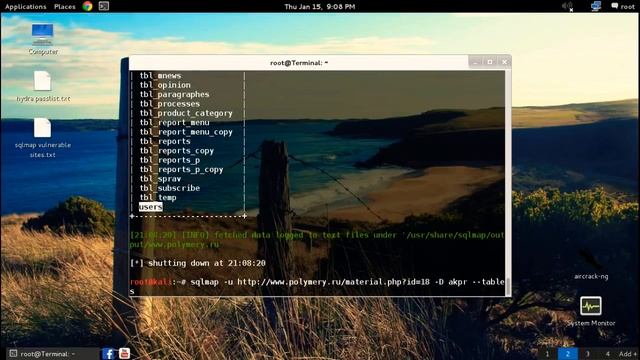This screenshot has width=640, height=360.
Task: Select the hydra passlist.txt file icon
Action: [43, 86]
